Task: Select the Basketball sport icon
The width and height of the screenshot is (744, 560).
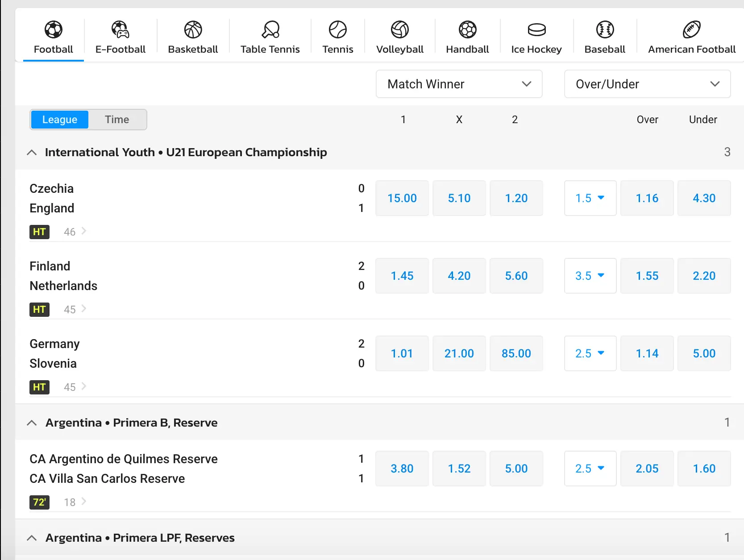Action: pyautogui.click(x=193, y=30)
